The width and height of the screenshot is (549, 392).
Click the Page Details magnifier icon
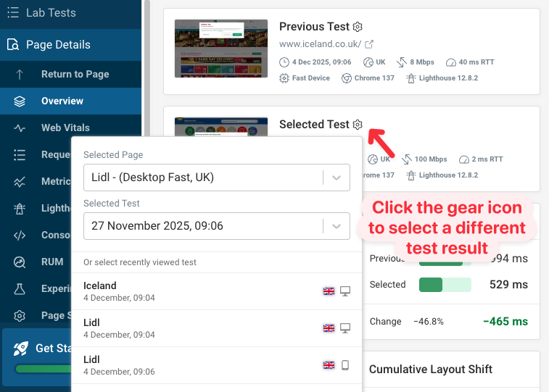13,45
